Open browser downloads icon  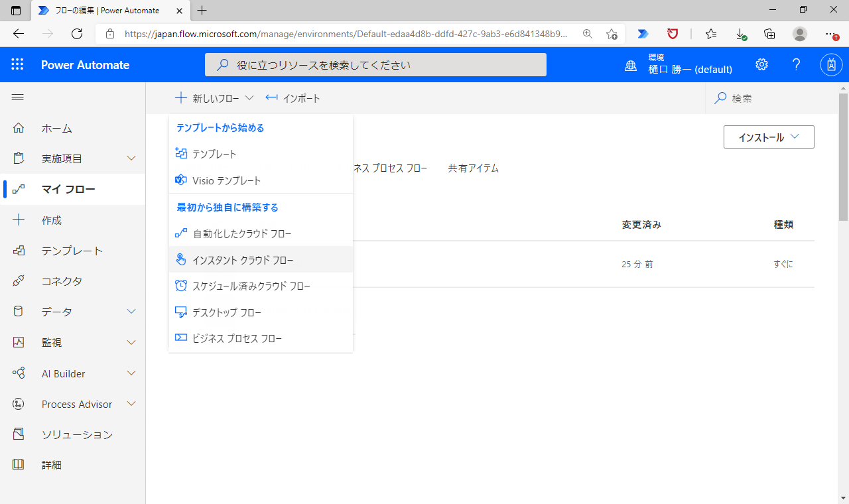tap(742, 34)
